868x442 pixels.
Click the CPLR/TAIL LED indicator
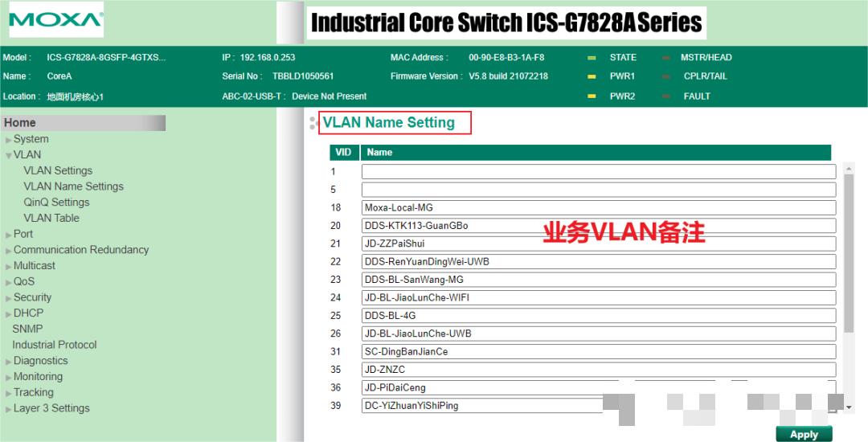(666, 77)
